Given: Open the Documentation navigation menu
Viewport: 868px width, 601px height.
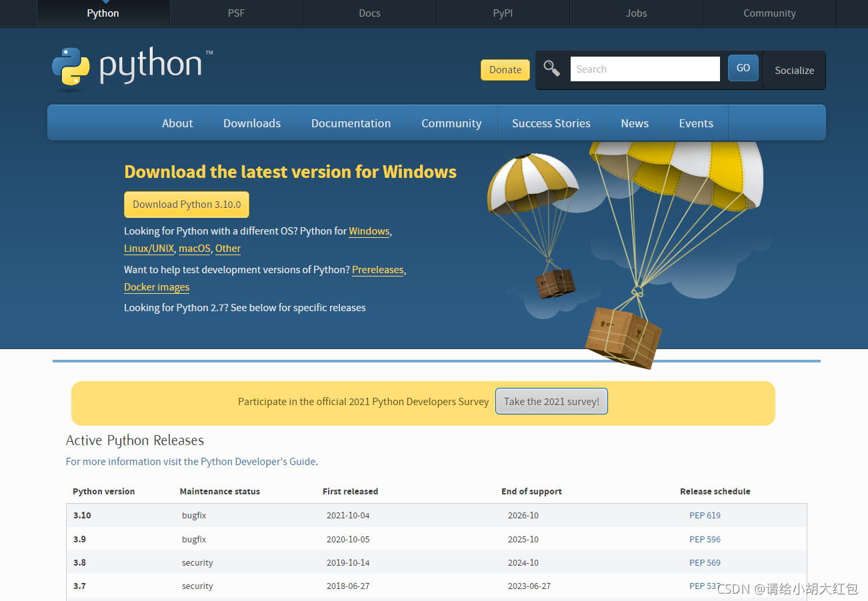Looking at the screenshot, I should click(351, 123).
